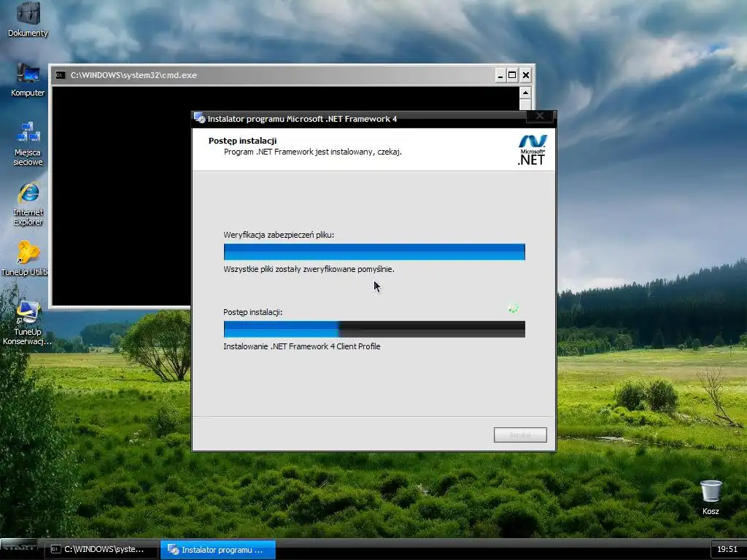Click the spinning busy indicator icon

point(513,308)
